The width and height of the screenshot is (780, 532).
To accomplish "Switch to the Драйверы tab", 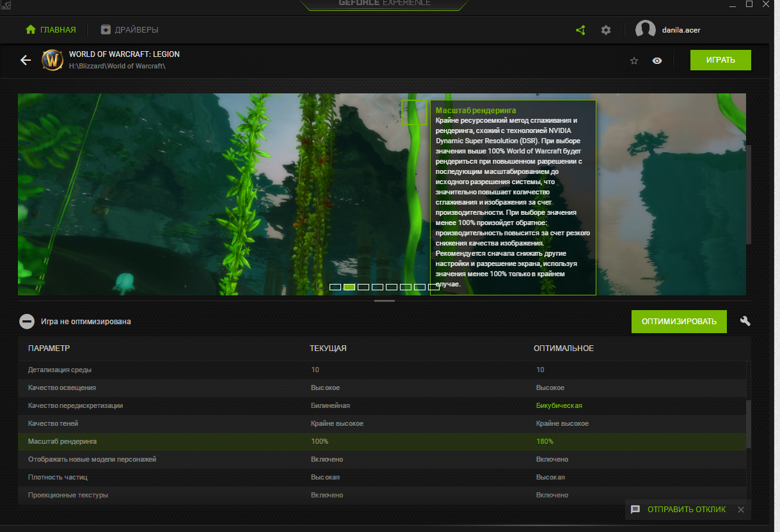I will pyautogui.click(x=130, y=30).
